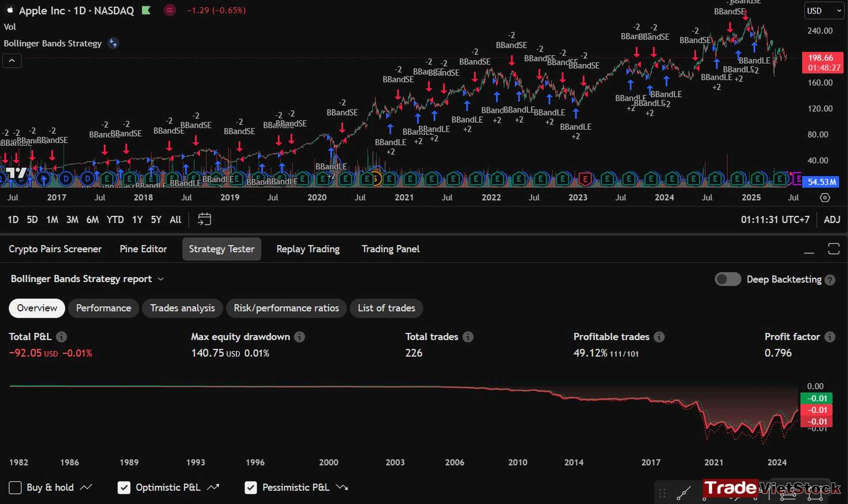Switch to the Performance report tab
The width and height of the screenshot is (848, 504).
pyautogui.click(x=103, y=308)
